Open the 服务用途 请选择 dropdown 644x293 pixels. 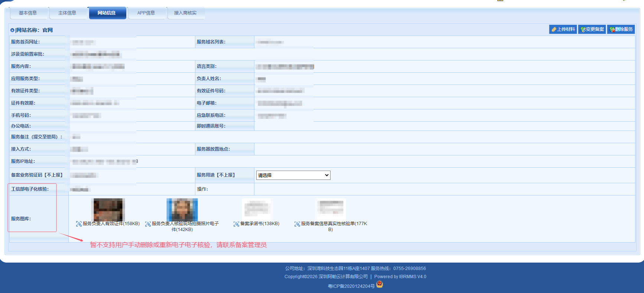tap(293, 175)
